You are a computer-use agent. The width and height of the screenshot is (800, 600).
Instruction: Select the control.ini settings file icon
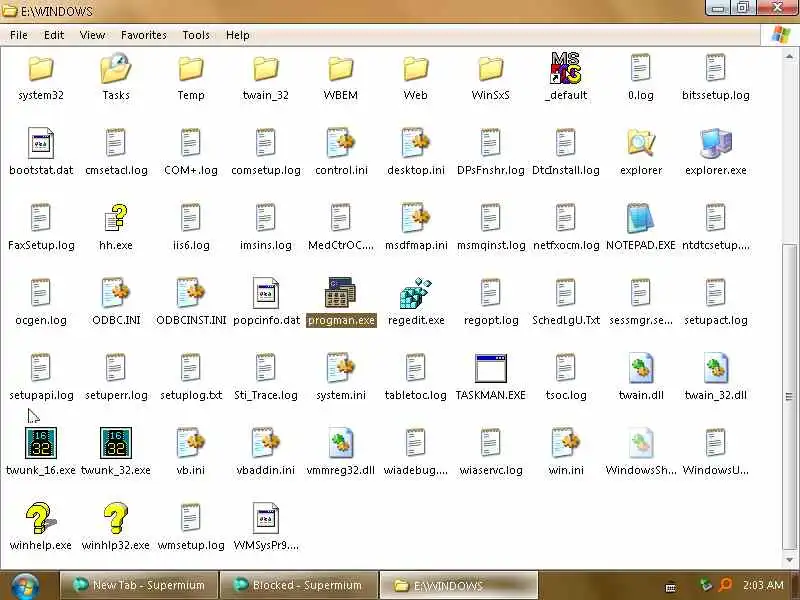point(341,143)
